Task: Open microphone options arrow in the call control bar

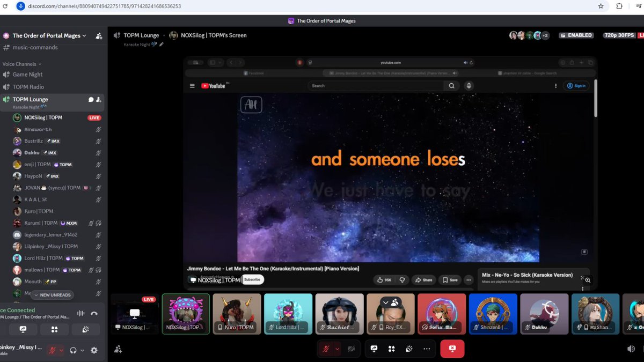Action: [337, 349]
